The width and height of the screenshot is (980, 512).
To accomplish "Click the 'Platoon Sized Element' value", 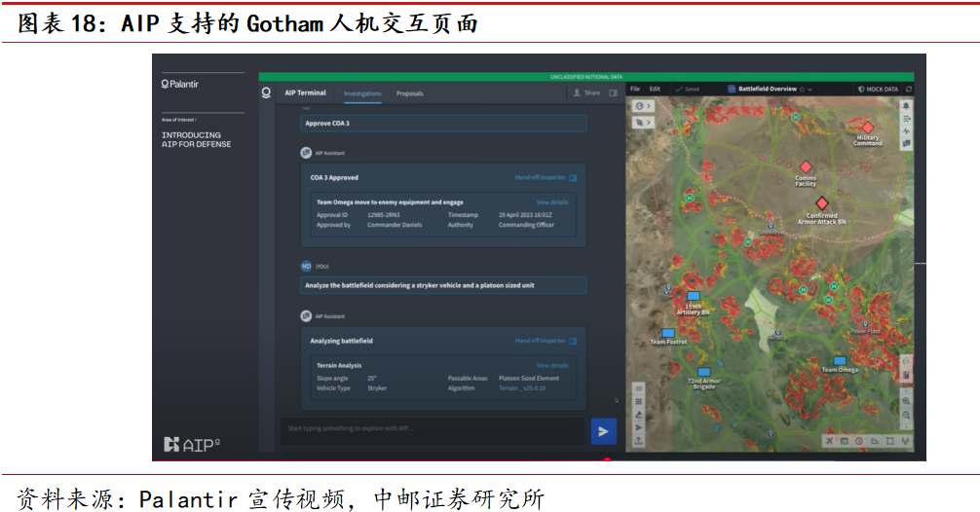I will click(529, 379).
